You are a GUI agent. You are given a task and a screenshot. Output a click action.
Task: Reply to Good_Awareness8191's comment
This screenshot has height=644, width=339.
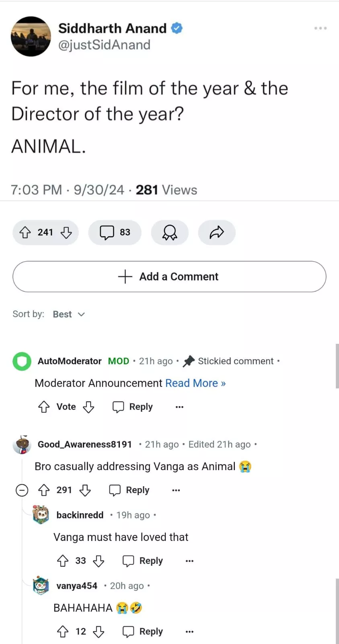pos(129,490)
